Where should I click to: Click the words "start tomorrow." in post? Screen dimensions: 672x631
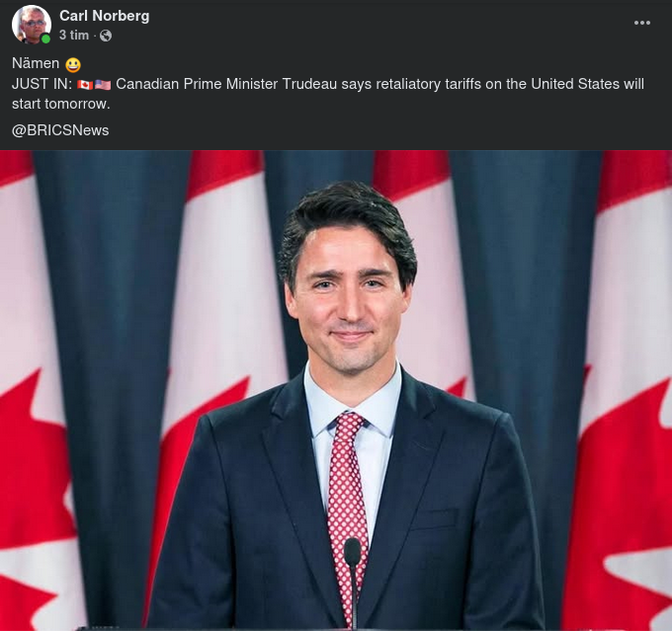tap(60, 104)
